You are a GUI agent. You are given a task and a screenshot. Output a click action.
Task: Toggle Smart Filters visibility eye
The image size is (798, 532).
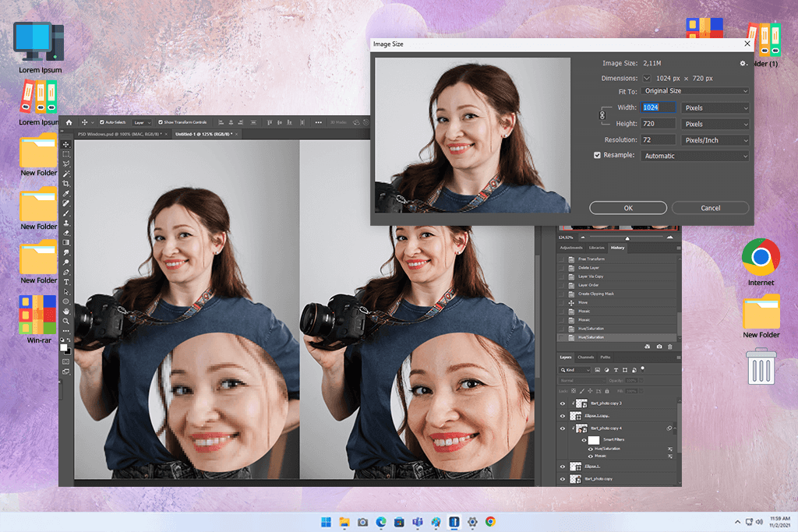point(584,440)
